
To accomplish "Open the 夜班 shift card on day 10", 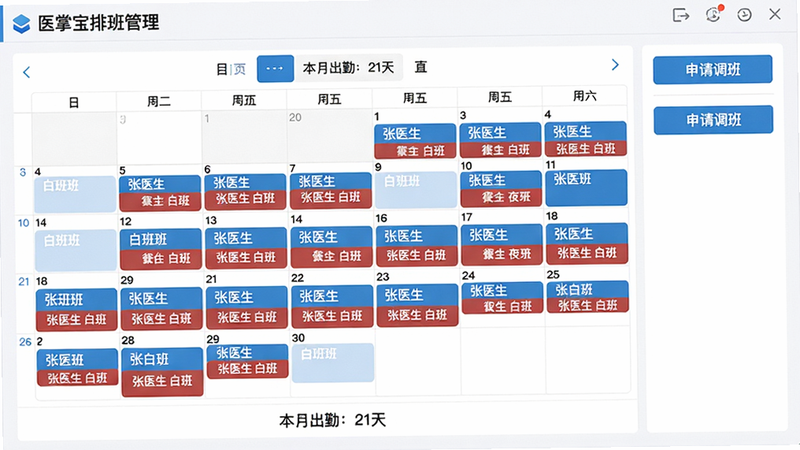I will pos(501,188).
